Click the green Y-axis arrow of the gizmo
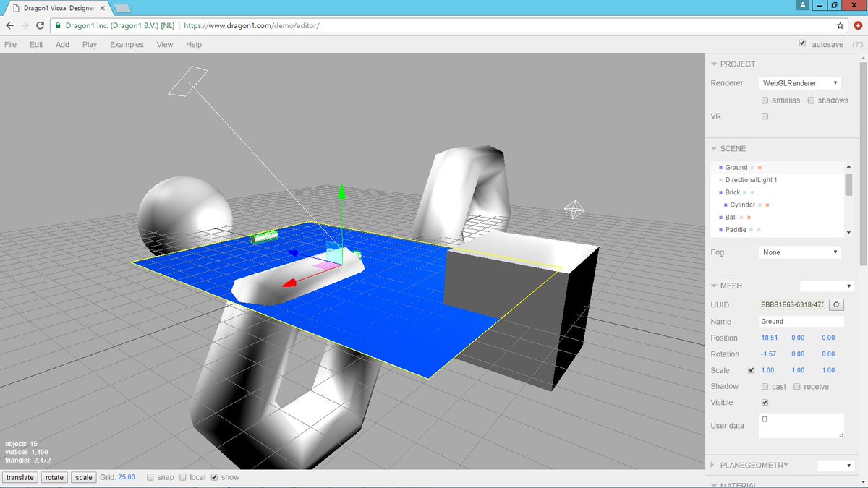This screenshot has width=868, height=488. pyautogui.click(x=342, y=192)
